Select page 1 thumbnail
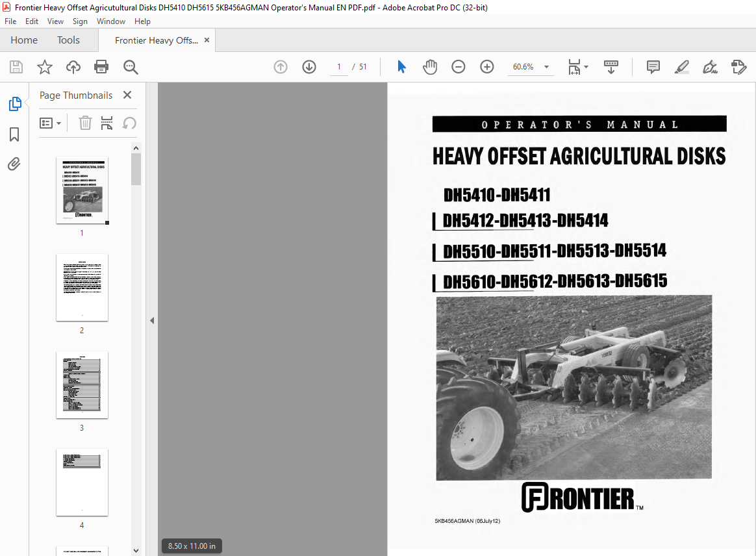 coord(82,190)
